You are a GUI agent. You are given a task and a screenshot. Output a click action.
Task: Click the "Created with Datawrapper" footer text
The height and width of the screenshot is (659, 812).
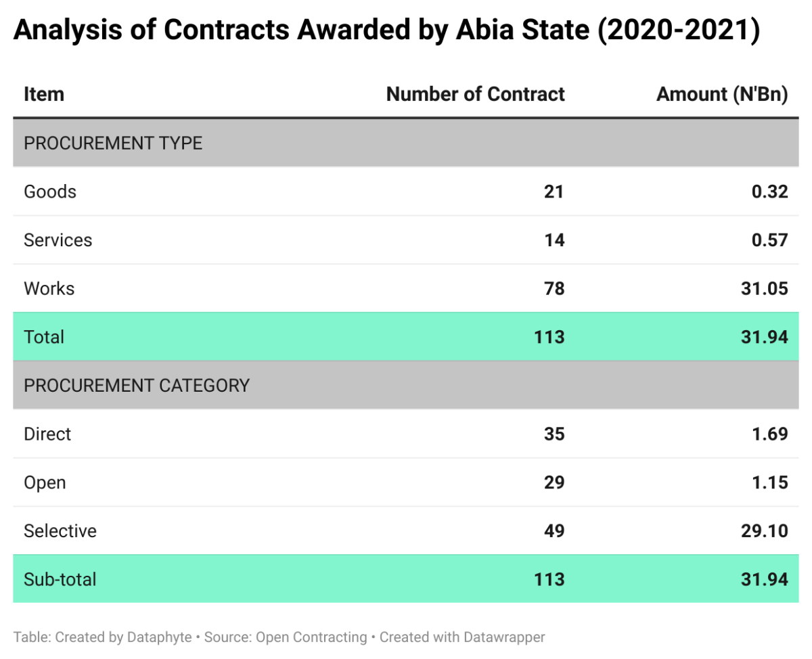pyautogui.click(x=462, y=637)
